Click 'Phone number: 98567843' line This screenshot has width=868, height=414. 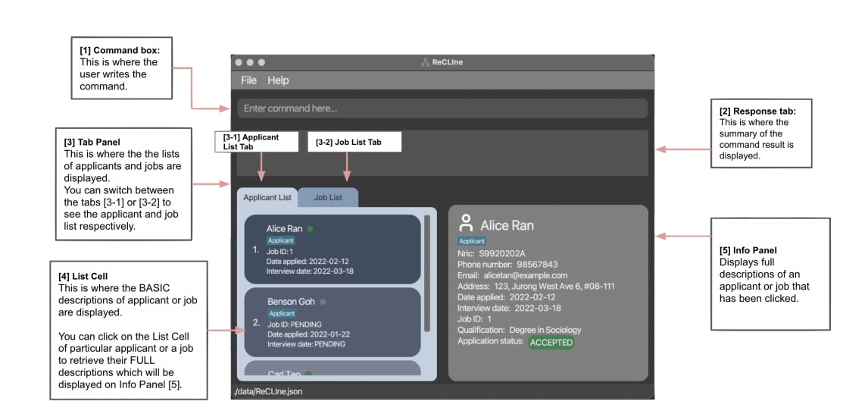pos(507,265)
